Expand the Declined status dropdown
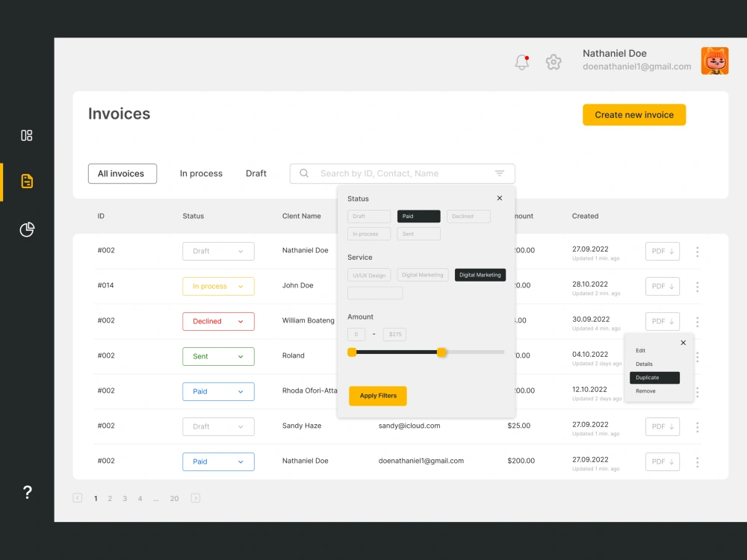 pyautogui.click(x=218, y=321)
